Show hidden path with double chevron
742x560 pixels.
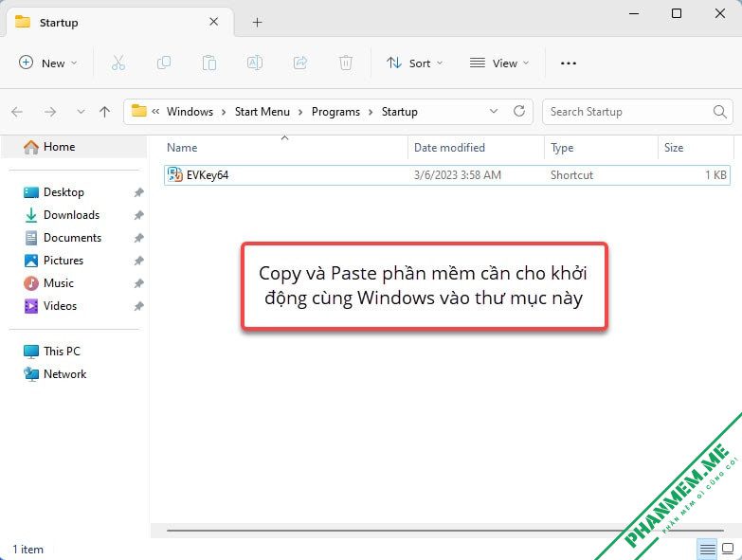click(155, 112)
